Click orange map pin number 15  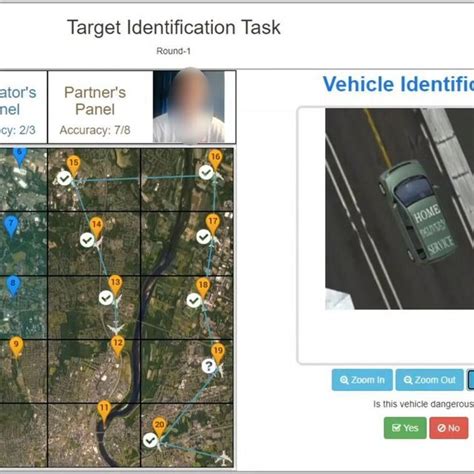(73, 165)
